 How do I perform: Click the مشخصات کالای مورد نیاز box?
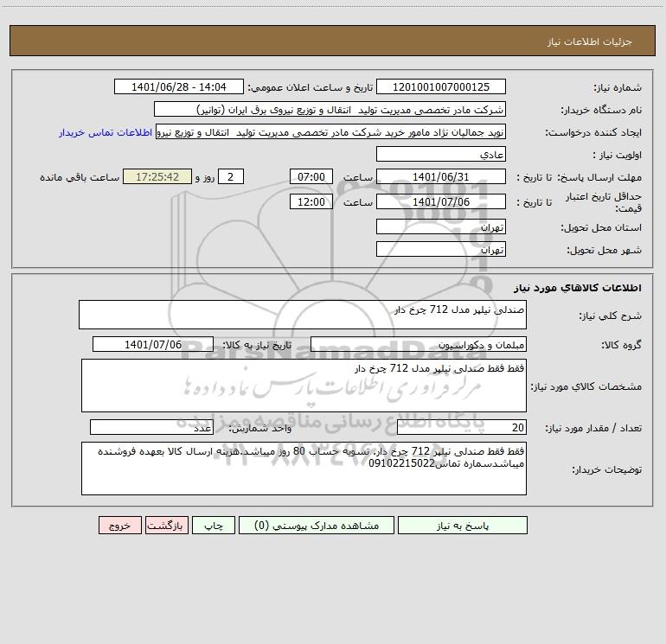[x=304, y=386]
